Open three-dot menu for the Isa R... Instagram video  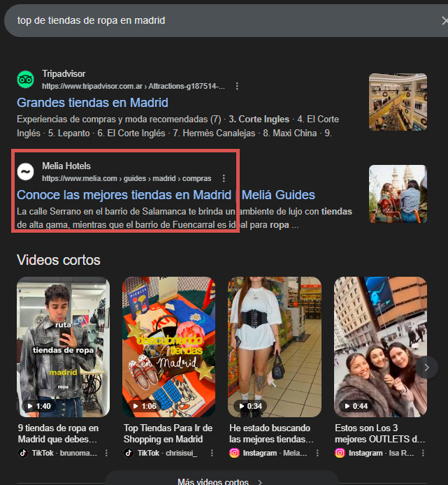click(x=423, y=453)
